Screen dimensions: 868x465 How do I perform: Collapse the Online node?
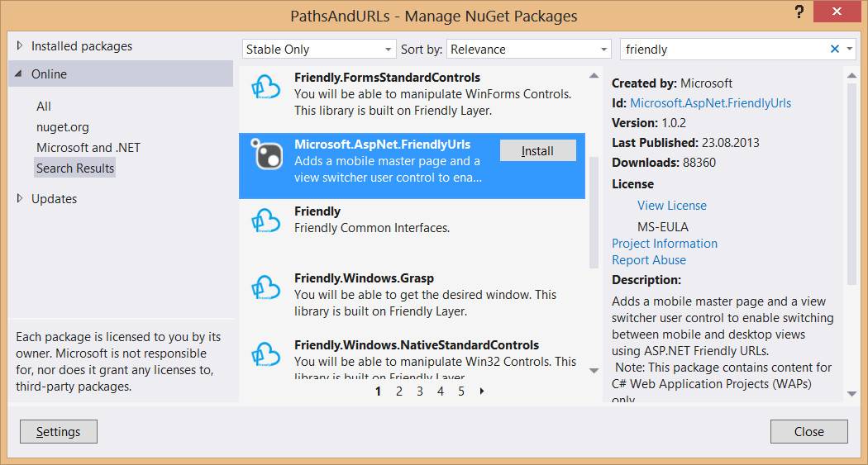pos(19,74)
